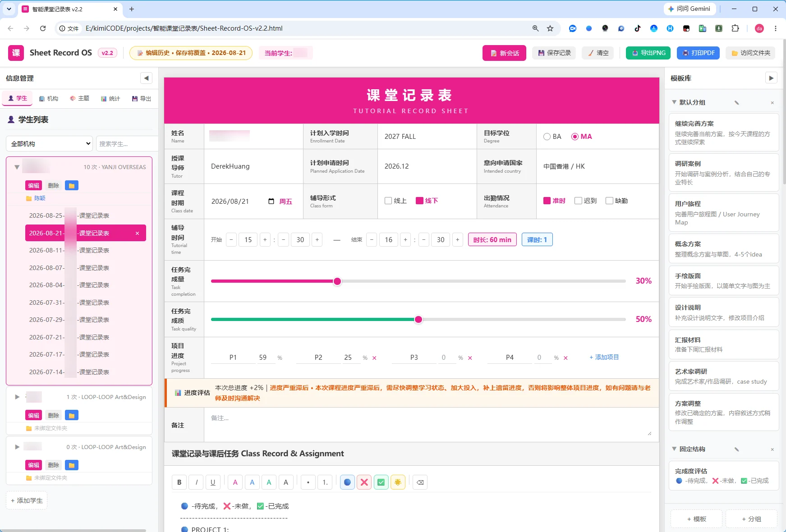Export the sheet with 导出PNG

coord(648,53)
